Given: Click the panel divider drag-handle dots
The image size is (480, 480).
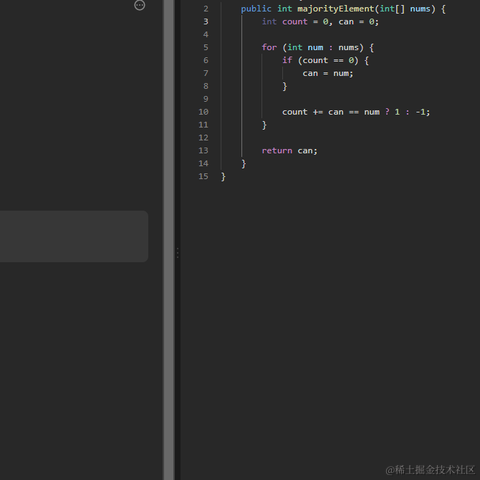Looking at the screenshot, I should pyautogui.click(x=177, y=253).
